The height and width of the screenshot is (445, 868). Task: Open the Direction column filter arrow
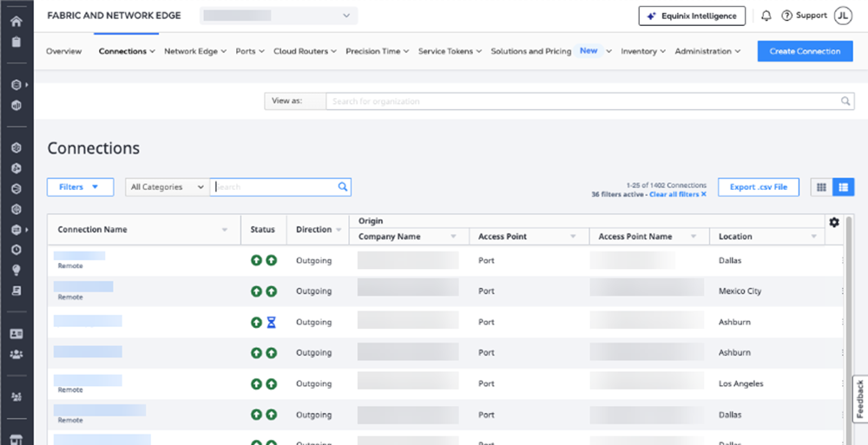coord(339,230)
